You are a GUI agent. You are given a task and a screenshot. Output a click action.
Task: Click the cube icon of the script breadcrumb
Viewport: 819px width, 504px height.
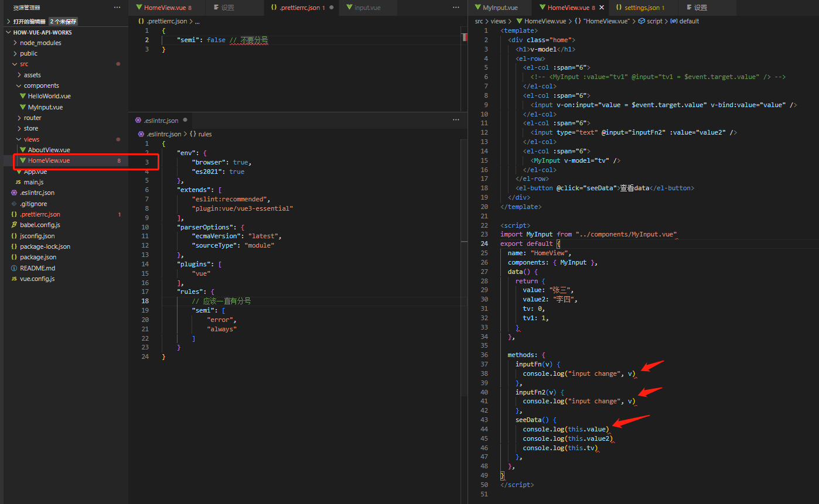click(641, 21)
